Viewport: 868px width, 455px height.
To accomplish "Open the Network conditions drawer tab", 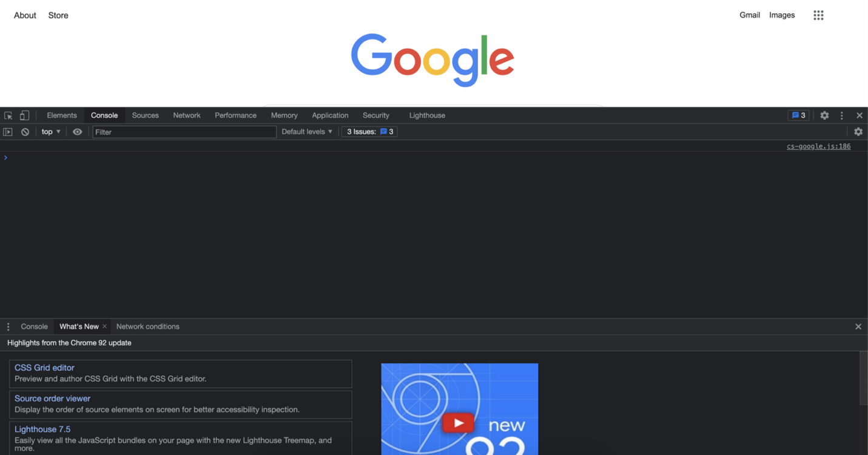I will click(148, 326).
